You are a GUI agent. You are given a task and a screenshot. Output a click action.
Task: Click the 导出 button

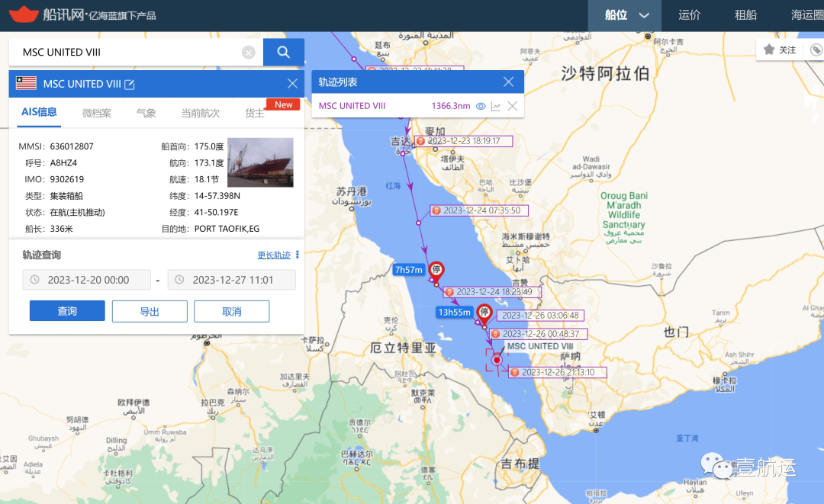click(x=150, y=311)
